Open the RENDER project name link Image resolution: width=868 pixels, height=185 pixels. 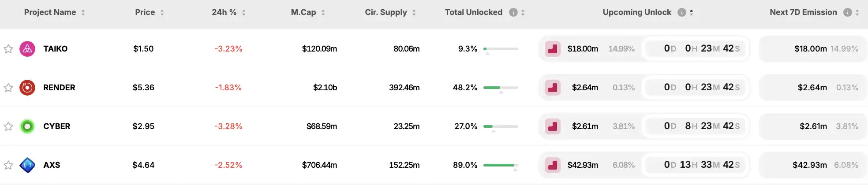click(59, 88)
